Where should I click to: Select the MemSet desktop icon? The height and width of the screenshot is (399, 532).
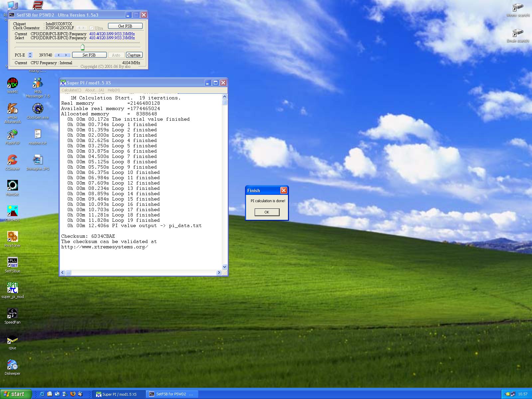(x=13, y=188)
